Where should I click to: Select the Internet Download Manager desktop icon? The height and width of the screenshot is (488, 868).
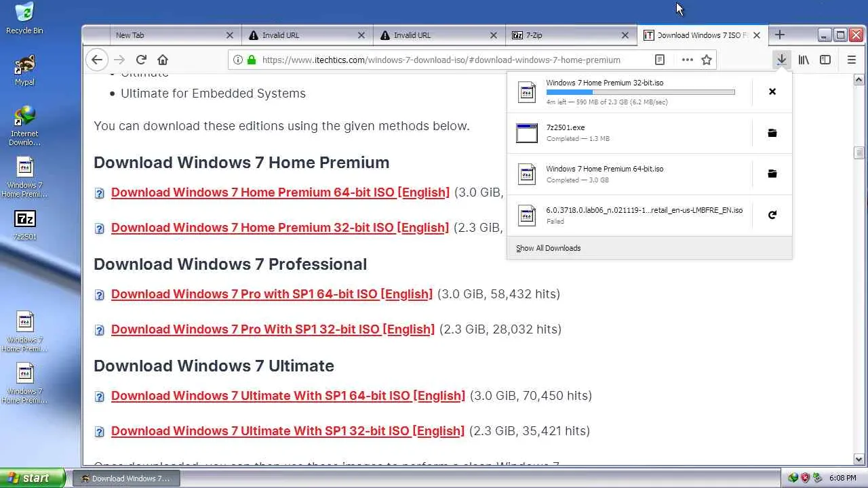(24, 126)
